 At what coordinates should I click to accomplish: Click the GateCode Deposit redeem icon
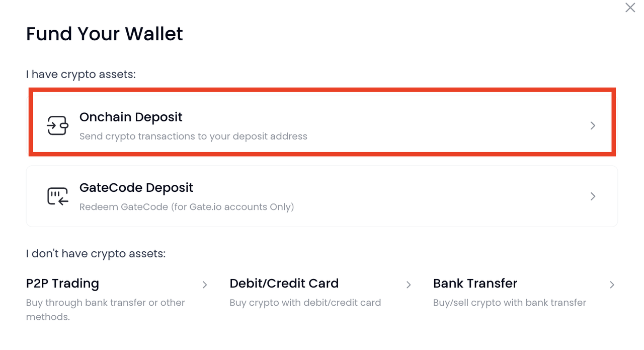click(57, 196)
